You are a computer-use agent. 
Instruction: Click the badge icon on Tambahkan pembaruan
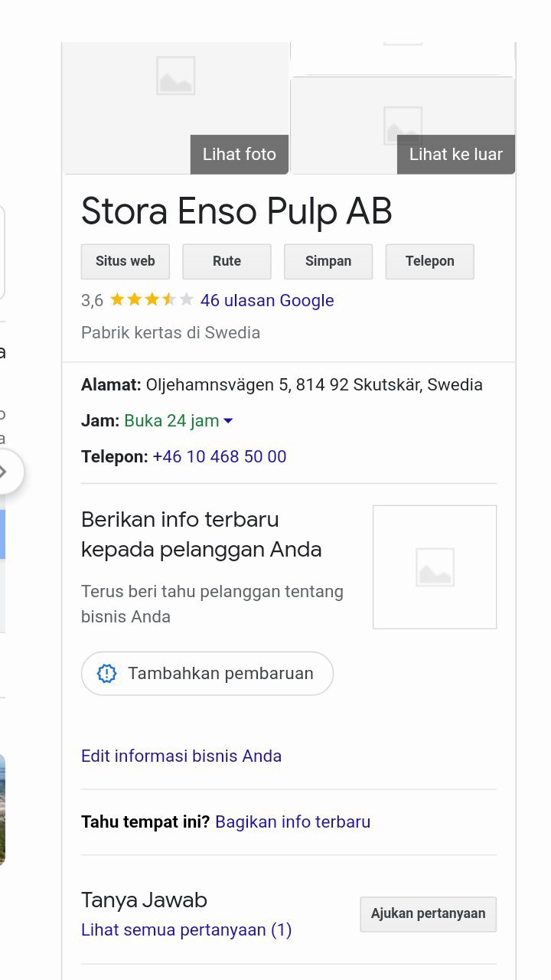pos(107,674)
